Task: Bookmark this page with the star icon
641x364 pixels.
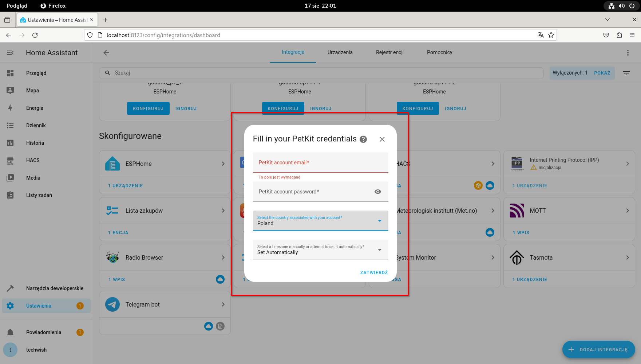Action: (551, 35)
